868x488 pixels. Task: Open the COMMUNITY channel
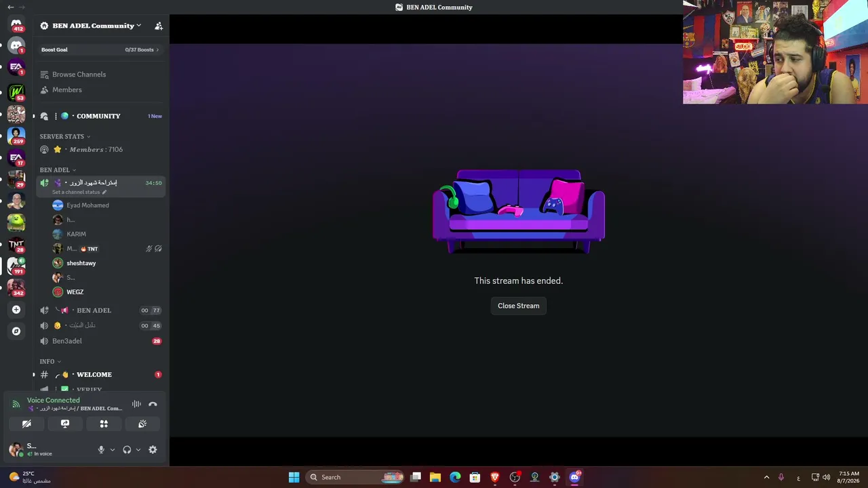point(100,116)
